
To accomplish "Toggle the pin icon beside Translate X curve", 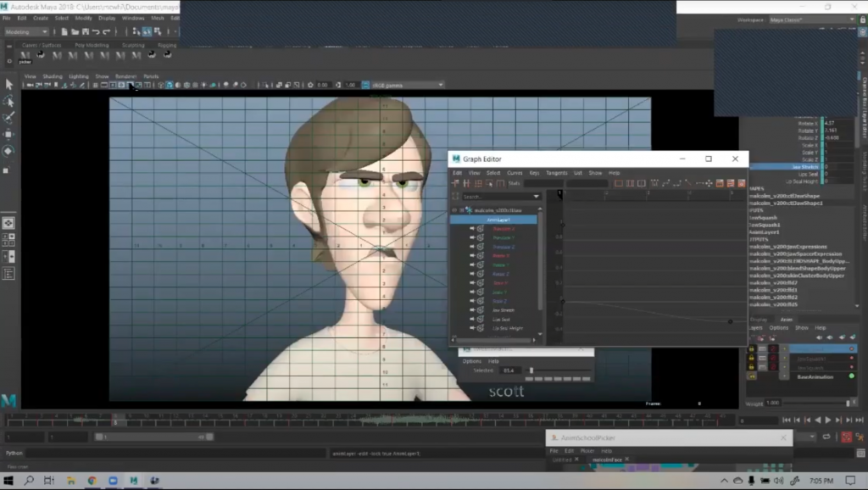I will [472, 228].
